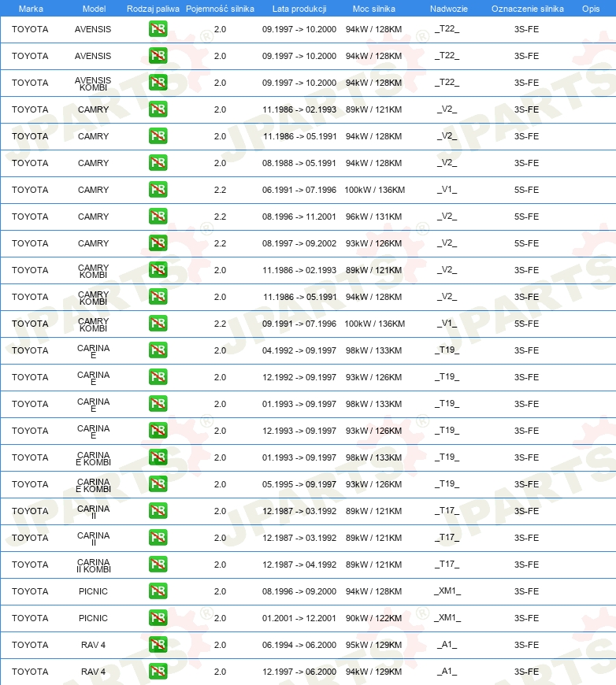Click the Rodzaj paliwa column header
616x685 pixels.
153,9
